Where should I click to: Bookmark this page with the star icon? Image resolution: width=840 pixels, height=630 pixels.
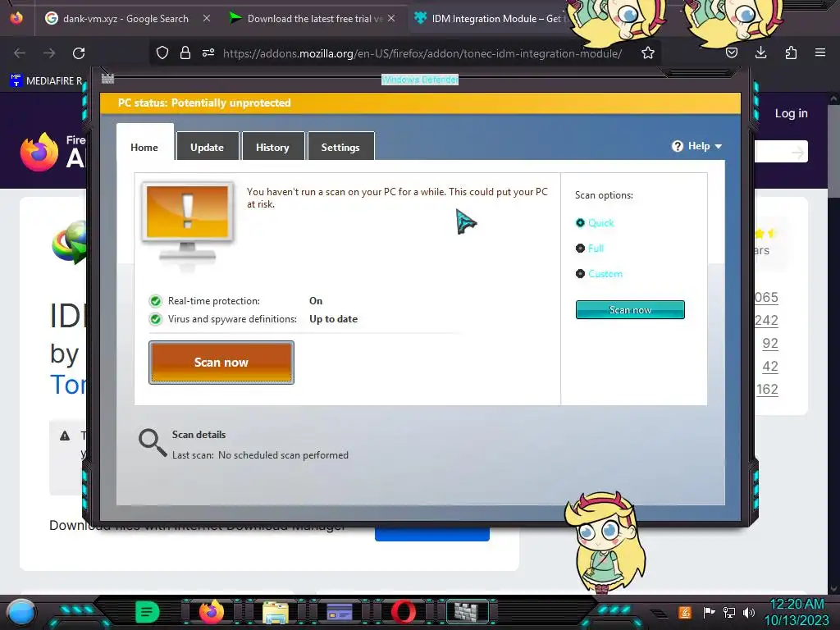648,53
